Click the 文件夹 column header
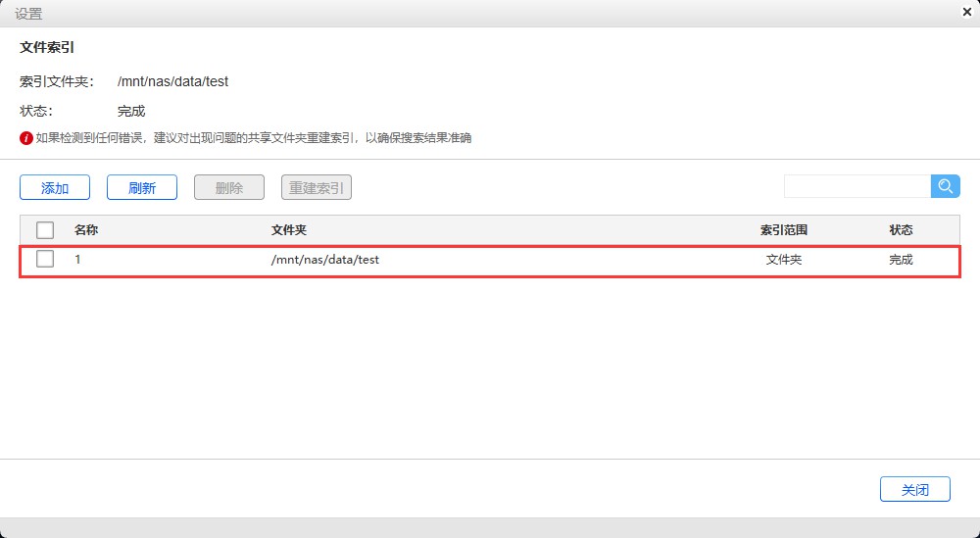 [x=289, y=230]
